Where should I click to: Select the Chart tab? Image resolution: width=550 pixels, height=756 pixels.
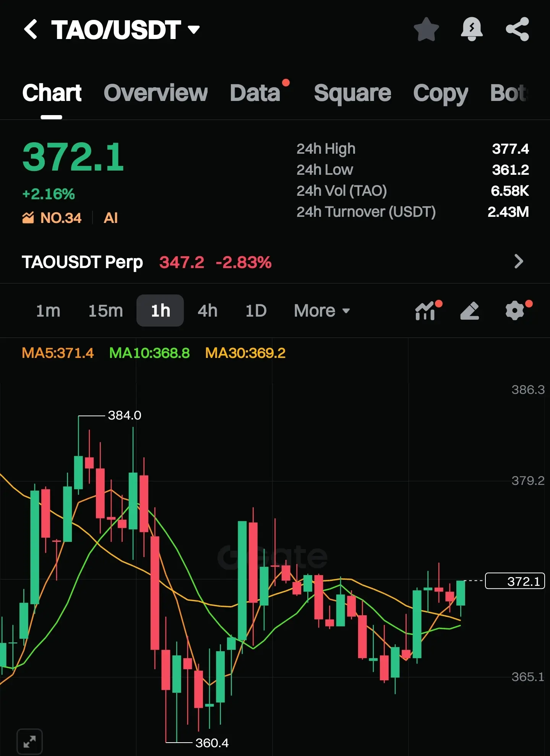(52, 93)
